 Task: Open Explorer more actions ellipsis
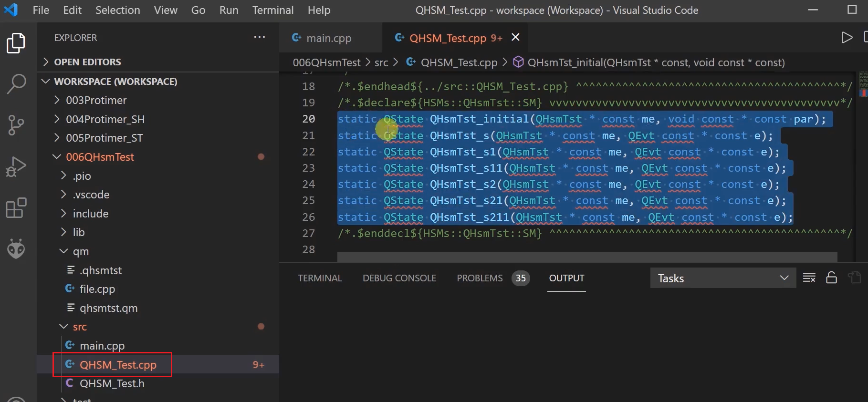point(259,37)
